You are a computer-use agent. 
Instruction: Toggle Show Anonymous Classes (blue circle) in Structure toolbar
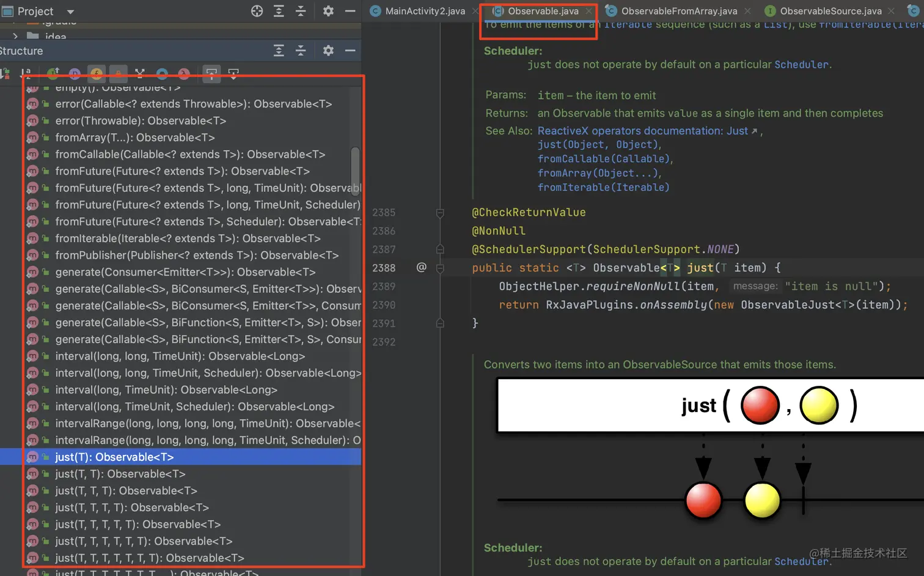coord(162,74)
